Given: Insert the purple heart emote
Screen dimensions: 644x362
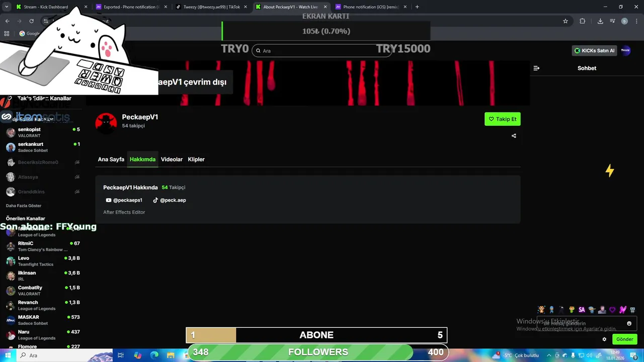Looking at the screenshot, I should (612, 310).
